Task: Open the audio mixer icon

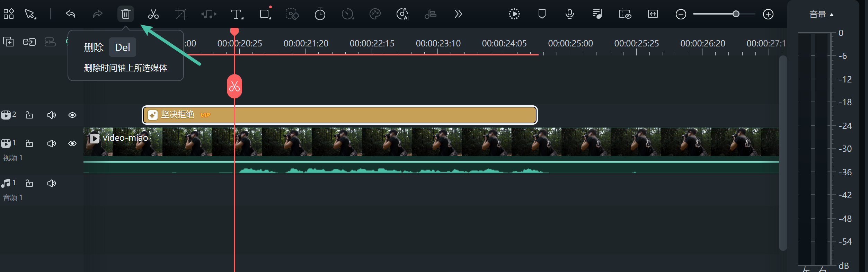Action: click(x=597, y=14)
